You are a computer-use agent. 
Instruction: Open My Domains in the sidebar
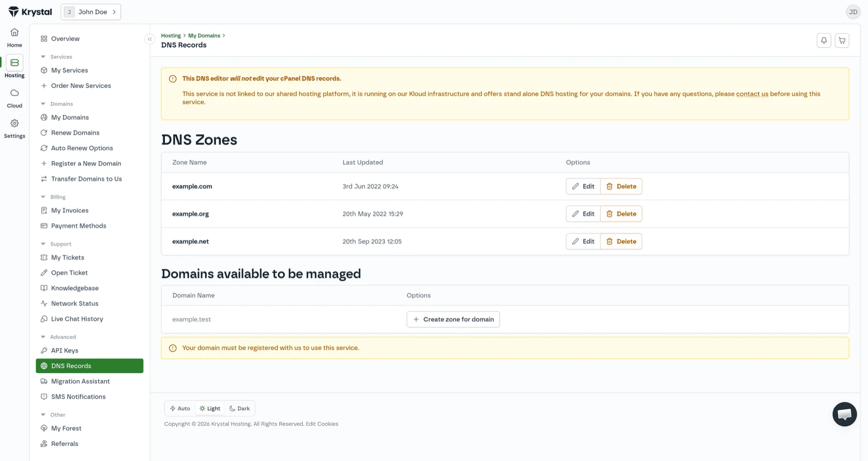pyautogui.click(x=90, y=117)
